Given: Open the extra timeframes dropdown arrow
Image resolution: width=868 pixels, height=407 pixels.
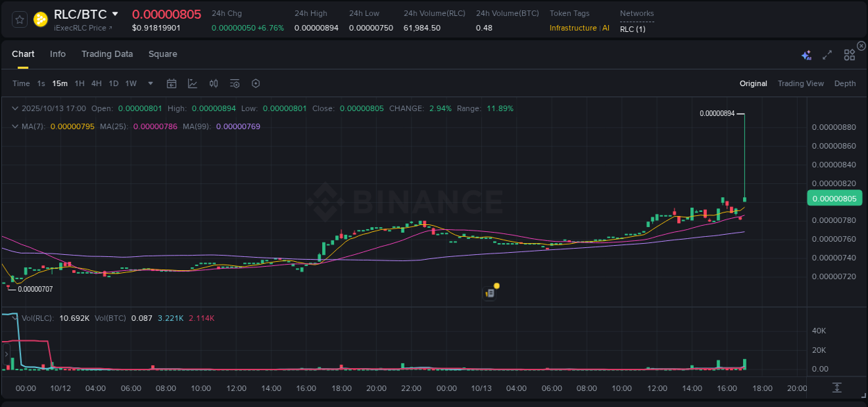Looking at the screenshot, I should [149, 83].
